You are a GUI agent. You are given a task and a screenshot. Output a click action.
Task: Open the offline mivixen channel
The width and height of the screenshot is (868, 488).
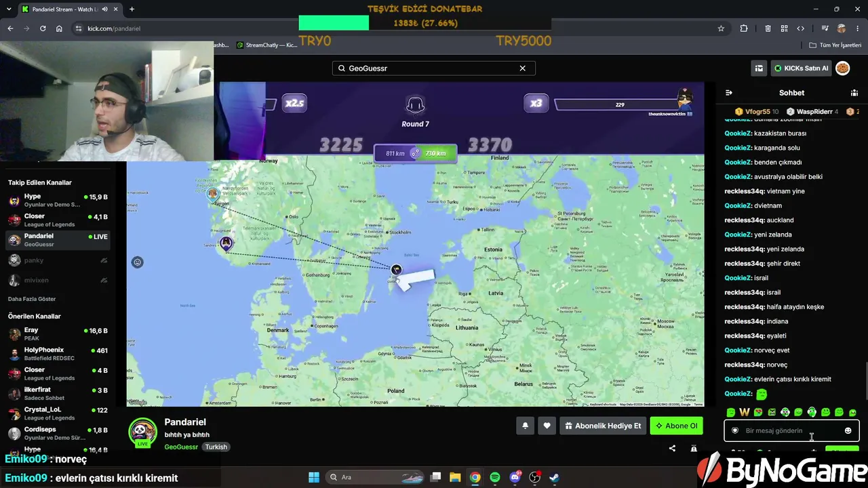tap(58, 280)
